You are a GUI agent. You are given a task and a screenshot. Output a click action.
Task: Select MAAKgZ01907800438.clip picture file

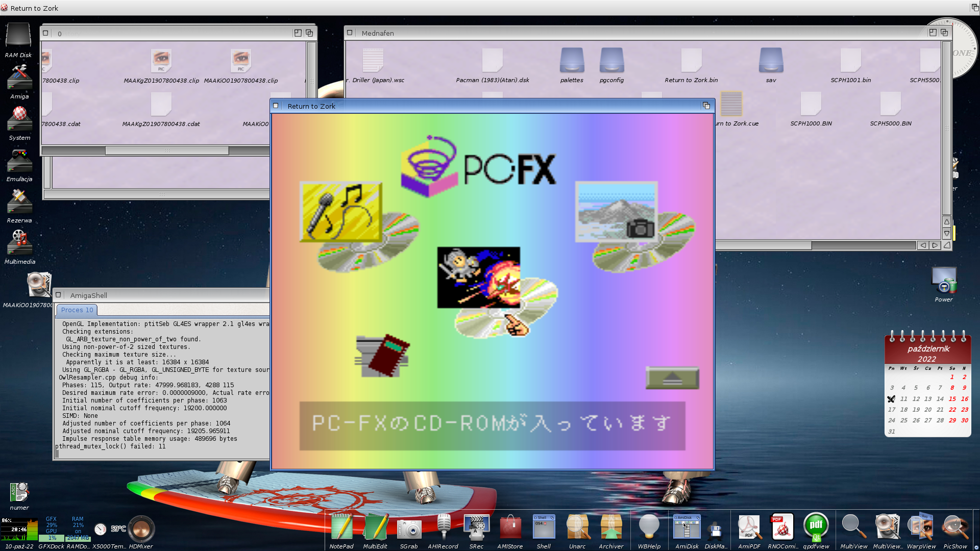pyautogui.click(x=161, y=66)
